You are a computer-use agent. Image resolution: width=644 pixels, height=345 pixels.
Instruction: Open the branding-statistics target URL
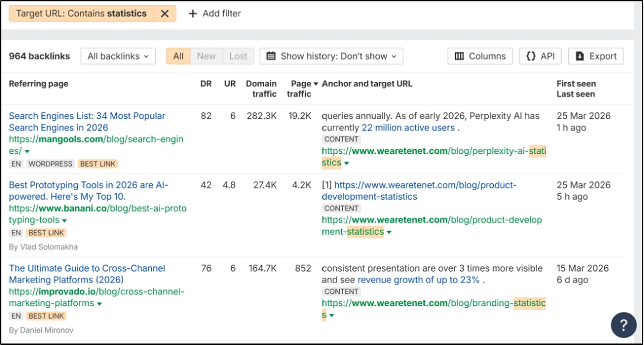coord(434,309)
